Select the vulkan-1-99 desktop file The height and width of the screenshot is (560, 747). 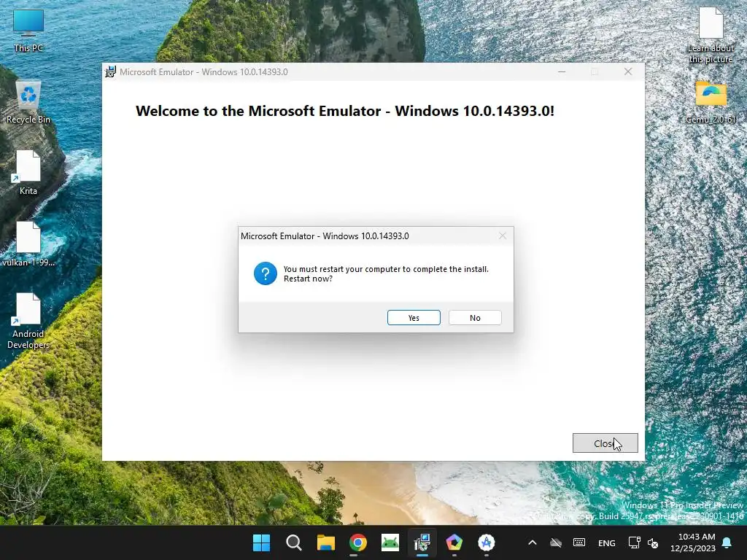click(28, 244)
